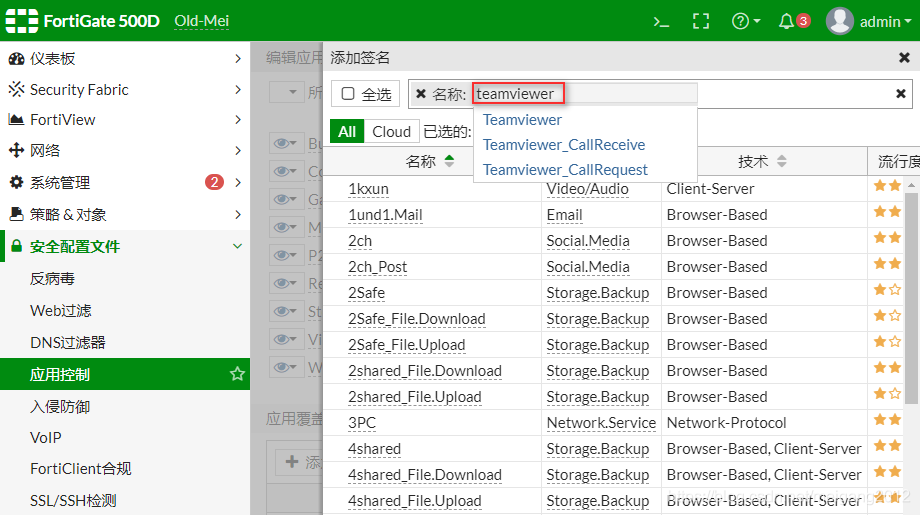Open the Web过滤 menu item
The image size is (920, 515).
coord(60,310)
